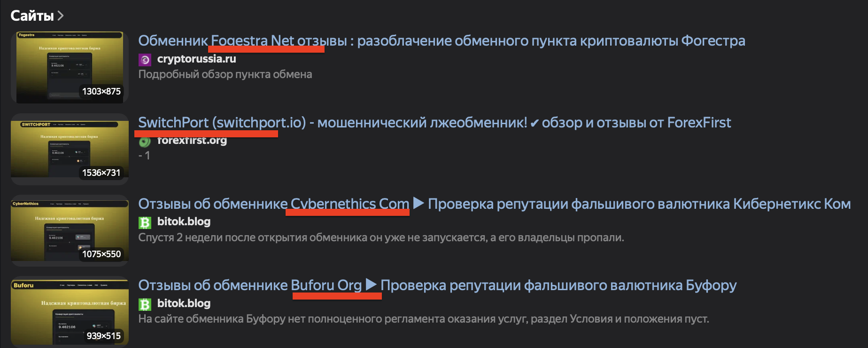Open the Buforu thumbnail labeled 939×515
The width and height of the screenshot is (868, 348).
click(x=70, y=312)
